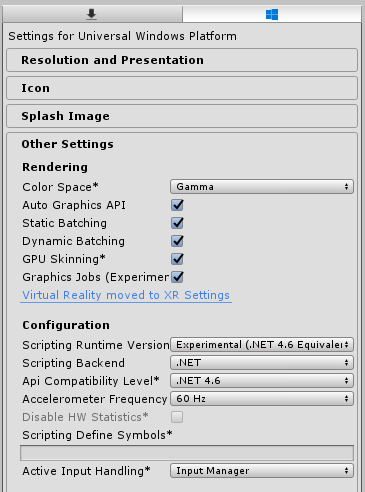Uncheck the Dynamic Batching option
This screenshot has width=365, height=492.
click(x=177, y=241)
